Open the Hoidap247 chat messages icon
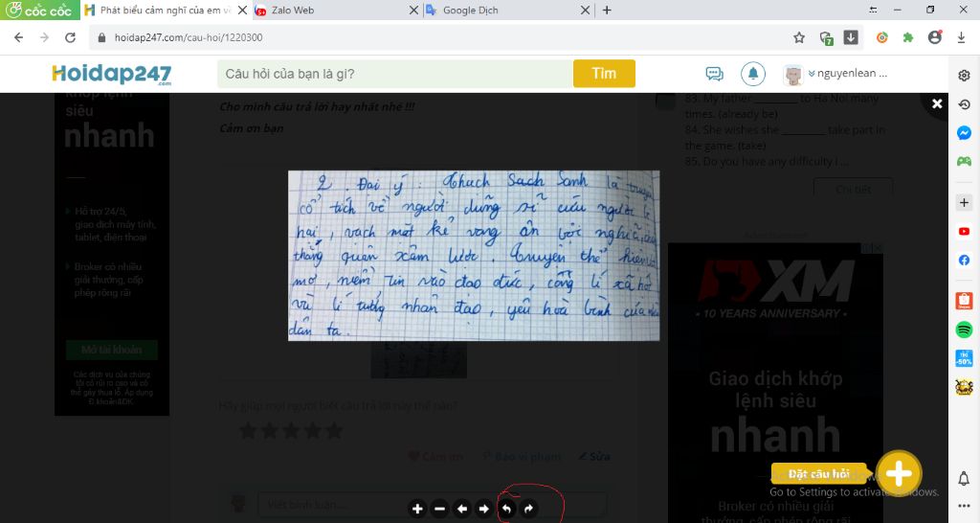Screen dimensions: 980x523 click(x=714, y=74)
